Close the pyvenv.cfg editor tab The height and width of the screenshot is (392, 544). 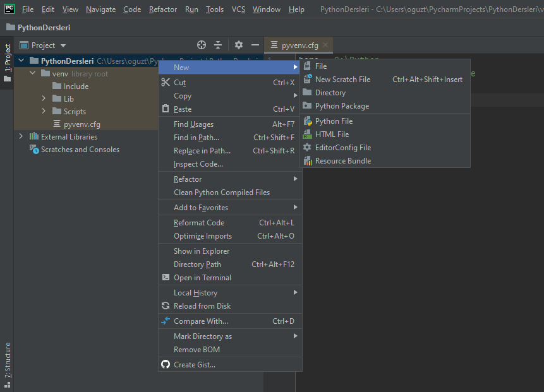[x=325, y=45]
